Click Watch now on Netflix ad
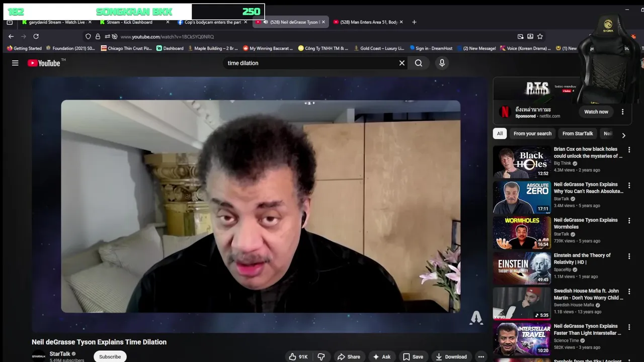The height and width of the screenshot is (362, 644). 596,112
